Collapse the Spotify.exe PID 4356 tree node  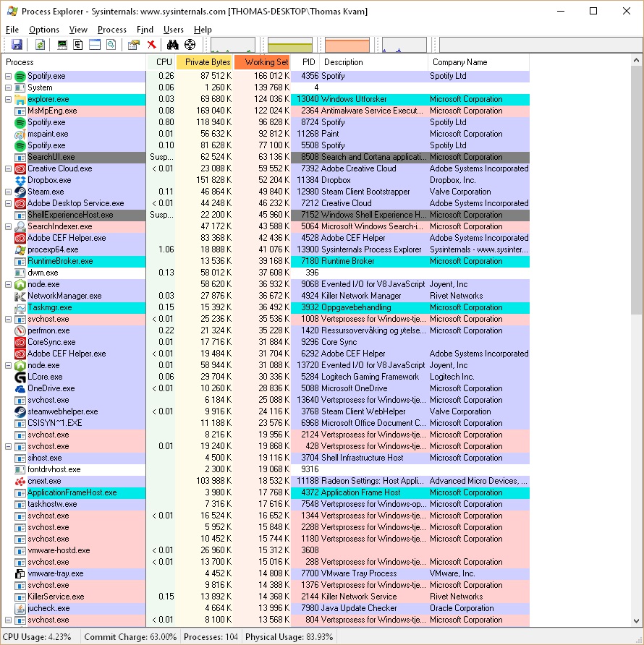[x=8, y=76]
